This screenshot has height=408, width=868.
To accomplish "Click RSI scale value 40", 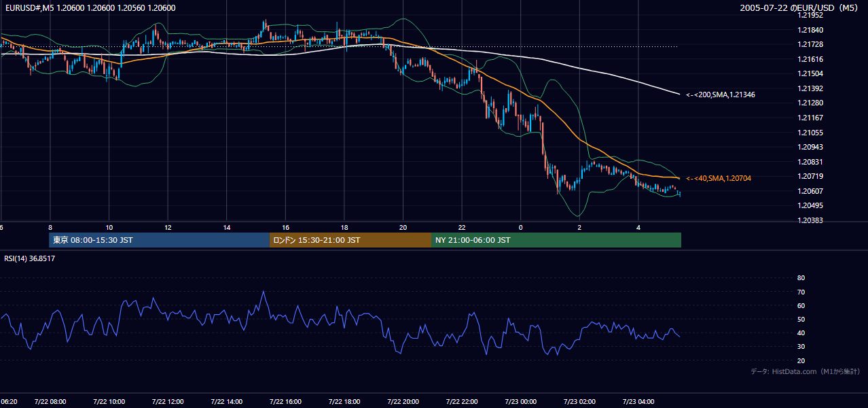I will [x=801, y=333].
